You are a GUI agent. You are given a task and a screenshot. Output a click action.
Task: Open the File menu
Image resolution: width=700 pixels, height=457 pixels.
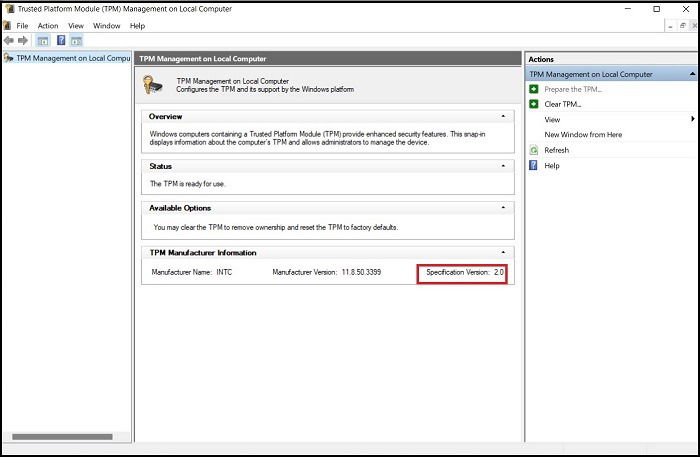22,26
